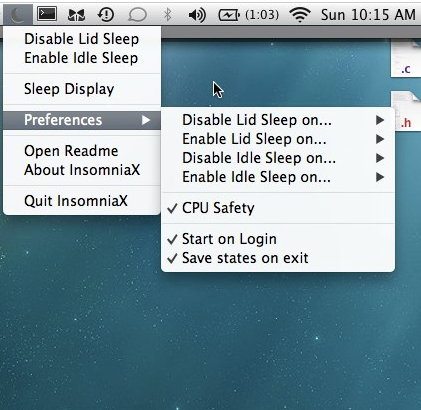The image size is (421, 410).
Task: Click the volume speaker icon
Action: click(197, 15)
